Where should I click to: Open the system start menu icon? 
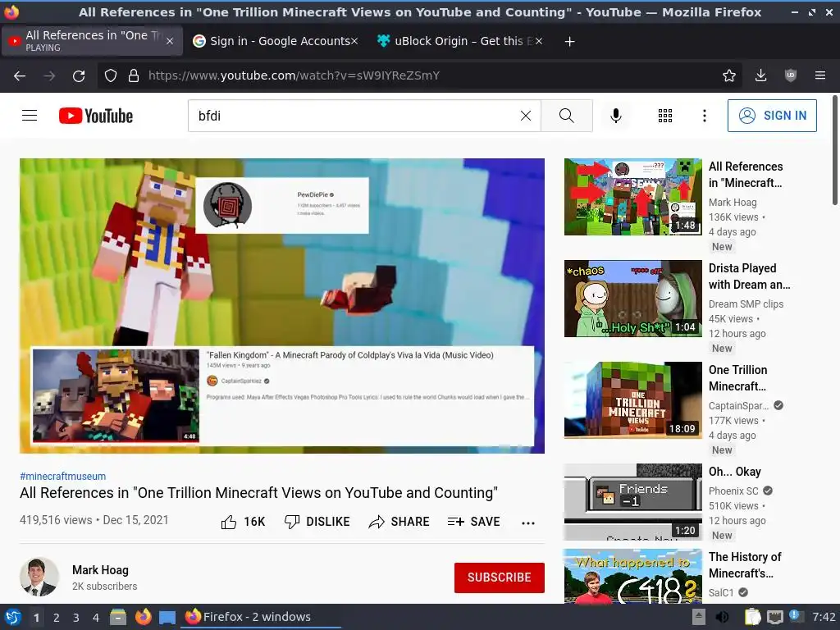[12, 617]
